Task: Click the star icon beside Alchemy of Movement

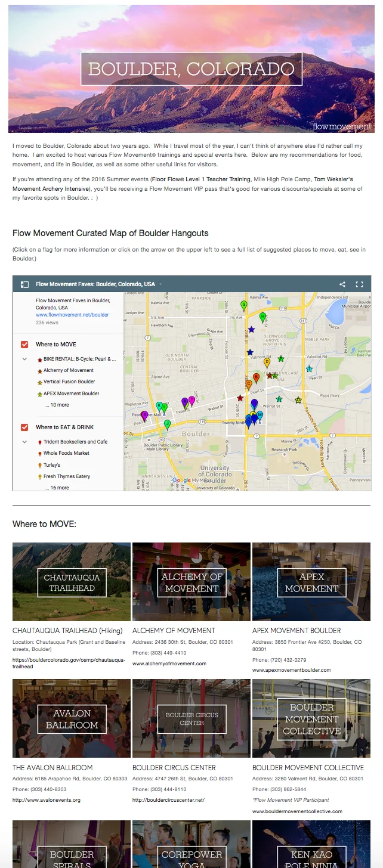Action: (x=40, y=371)
